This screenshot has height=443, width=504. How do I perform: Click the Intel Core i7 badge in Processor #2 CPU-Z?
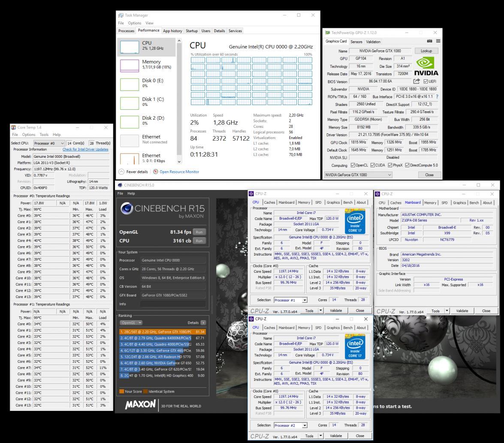coord(355,347)
